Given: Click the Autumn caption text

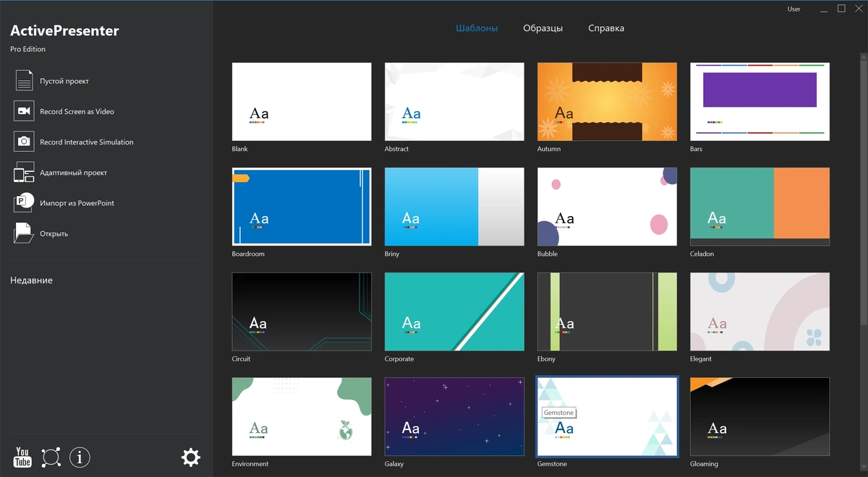Looking at the screenshot, I should point(549,149).
